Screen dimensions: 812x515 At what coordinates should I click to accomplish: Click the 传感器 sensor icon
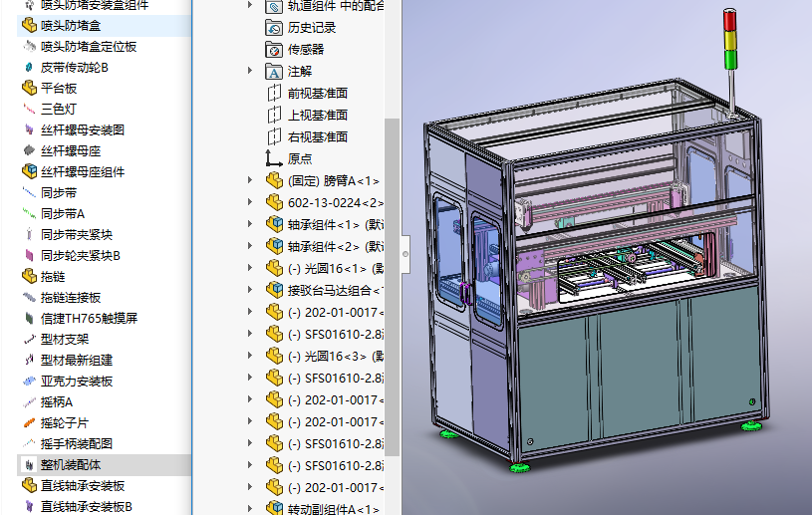273,50
